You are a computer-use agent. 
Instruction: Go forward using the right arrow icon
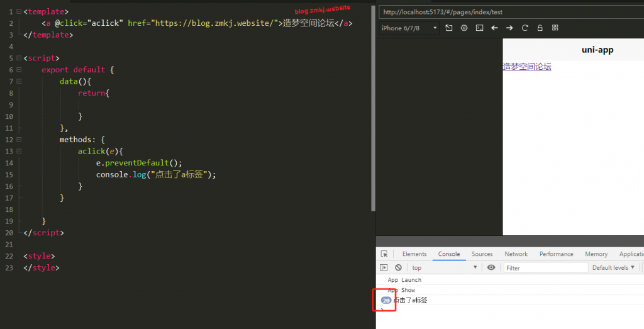pyautogui.click(x=509, y=28)
